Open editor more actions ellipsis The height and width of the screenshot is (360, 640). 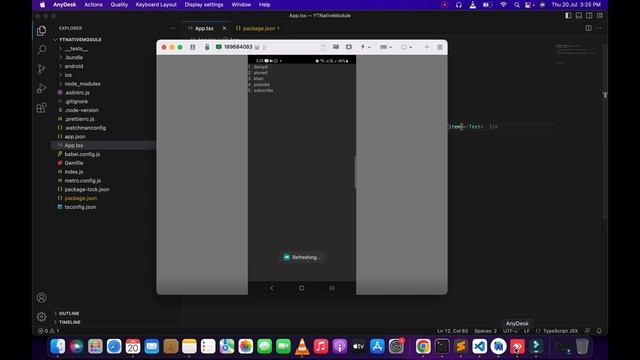[599, 28]
